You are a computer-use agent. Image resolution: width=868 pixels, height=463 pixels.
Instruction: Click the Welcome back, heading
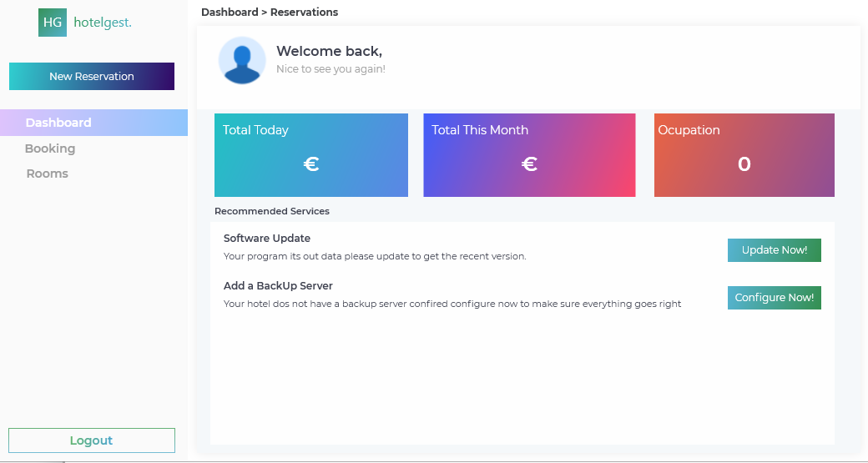[x=330, y=51]
